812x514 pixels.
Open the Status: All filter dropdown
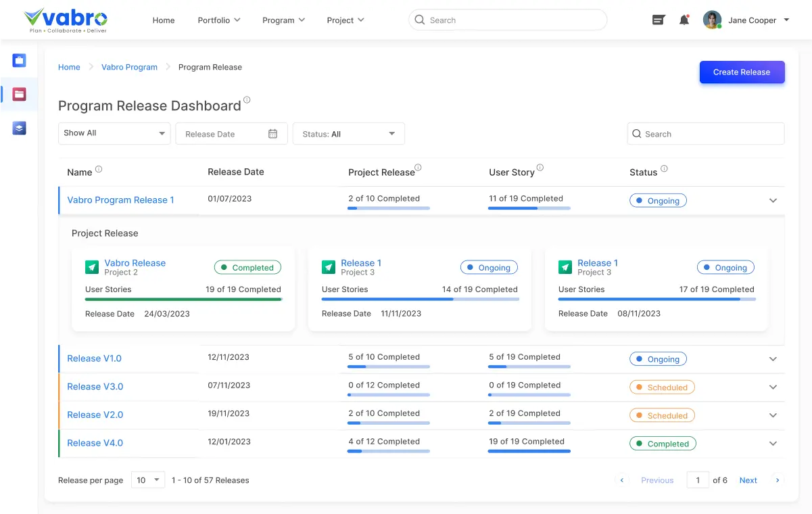click(348, 134)
